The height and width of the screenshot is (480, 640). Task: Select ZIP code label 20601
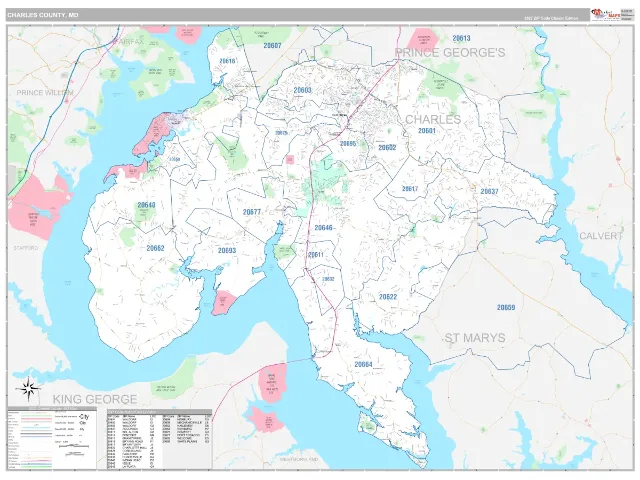427,131
